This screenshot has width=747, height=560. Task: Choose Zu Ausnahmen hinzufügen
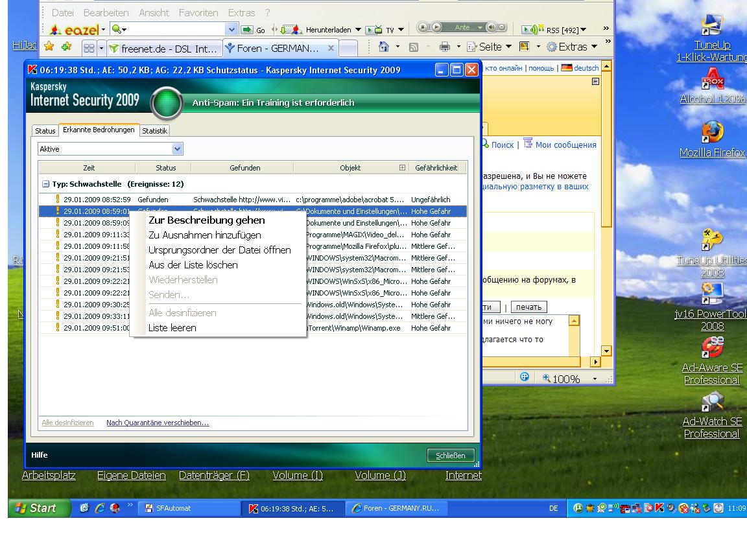[x=205, y=235]
